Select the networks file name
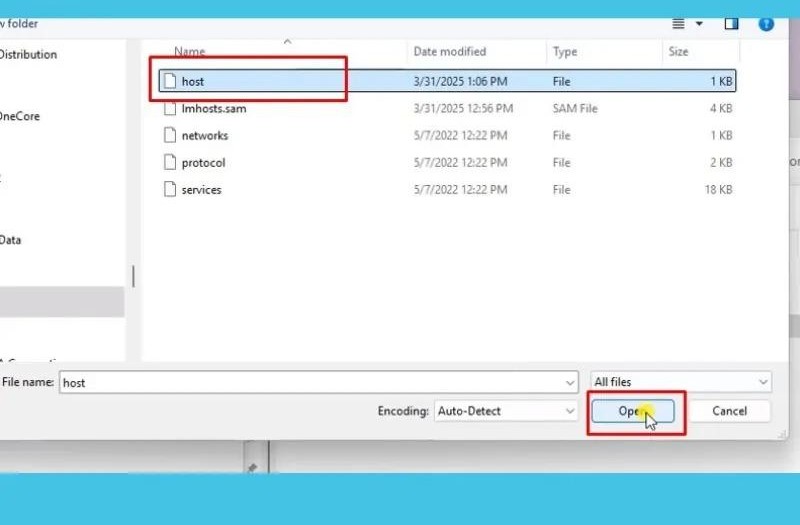The height and width of the screenshot is (525, 800). [x=205, y=136]
